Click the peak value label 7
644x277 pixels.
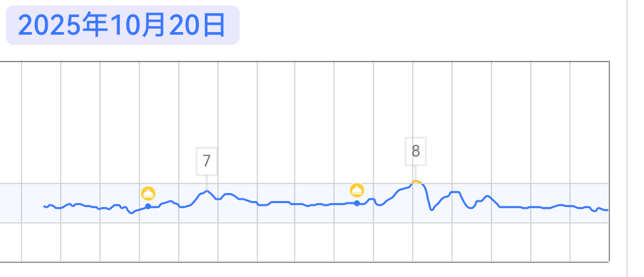tap(207, 160)
